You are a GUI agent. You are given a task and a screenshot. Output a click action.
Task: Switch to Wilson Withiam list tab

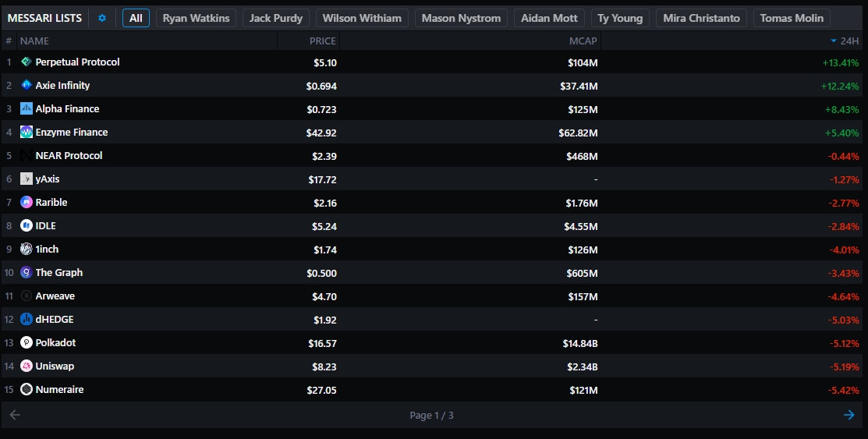click(x=362, y=18)
